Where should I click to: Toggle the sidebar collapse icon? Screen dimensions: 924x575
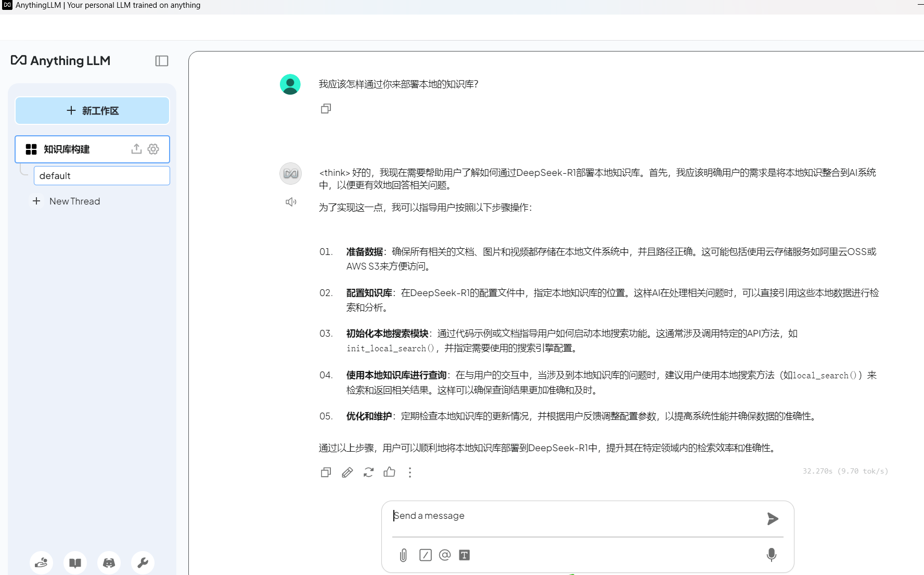point(162,61)
